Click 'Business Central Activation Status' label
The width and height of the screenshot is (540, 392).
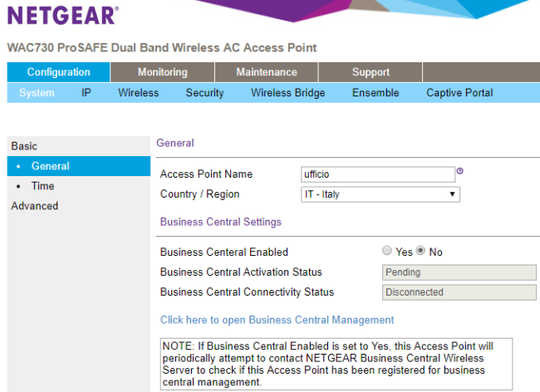click(241, 272)
